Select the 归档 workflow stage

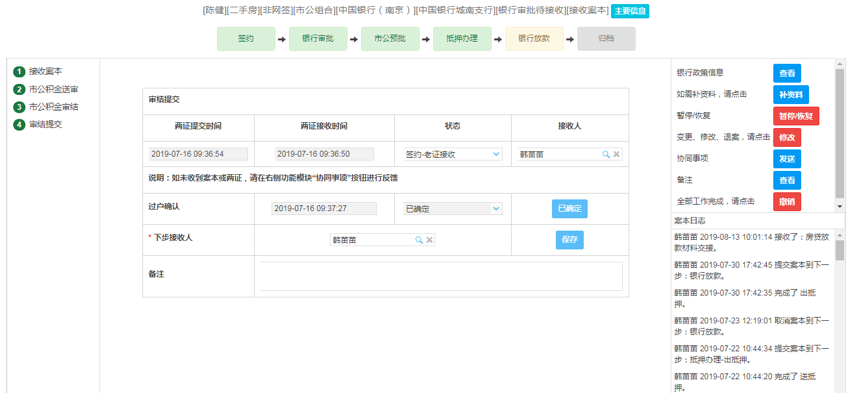[606, 39]
